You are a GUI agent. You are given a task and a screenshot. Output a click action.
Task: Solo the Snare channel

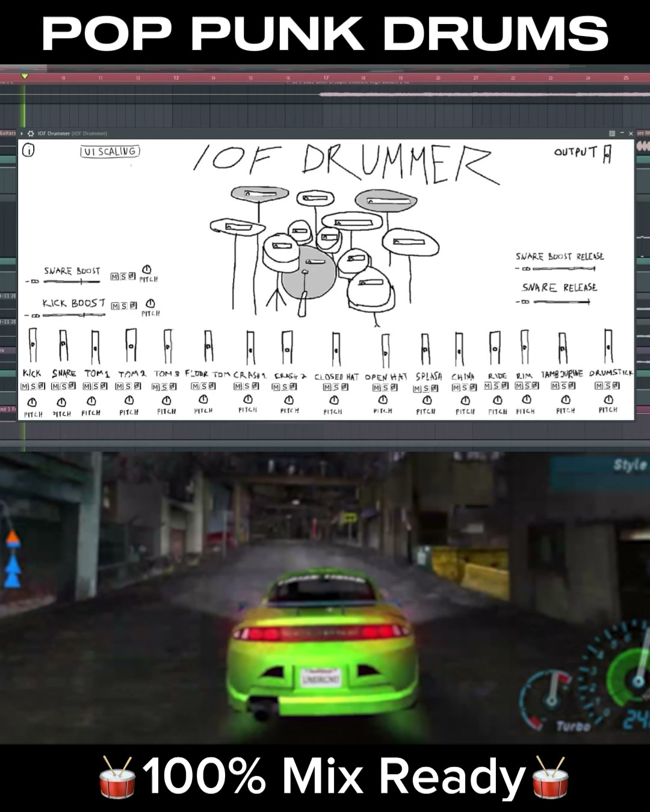pos(63,386)
